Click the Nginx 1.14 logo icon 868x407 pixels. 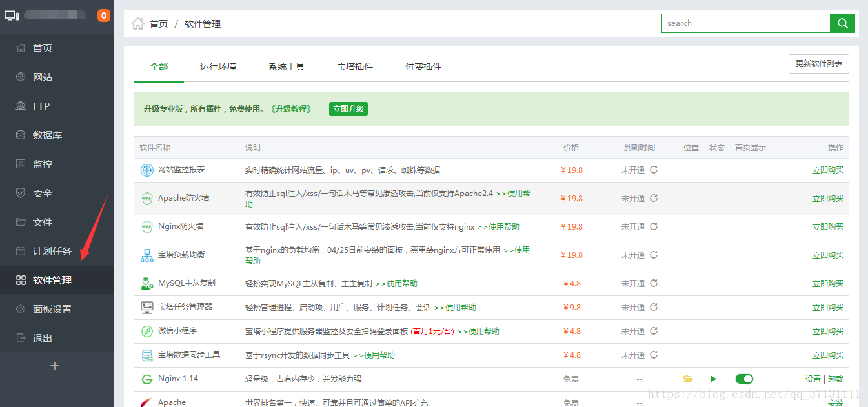(x=147, y=379)
